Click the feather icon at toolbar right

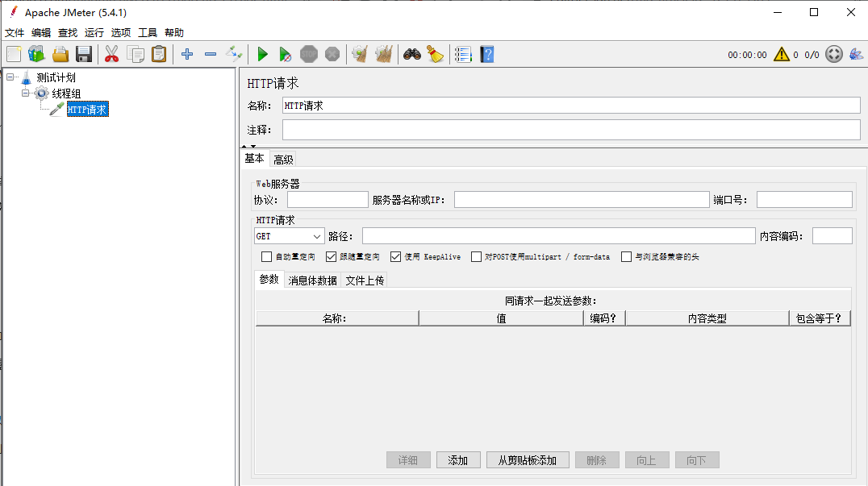(856, 54)
